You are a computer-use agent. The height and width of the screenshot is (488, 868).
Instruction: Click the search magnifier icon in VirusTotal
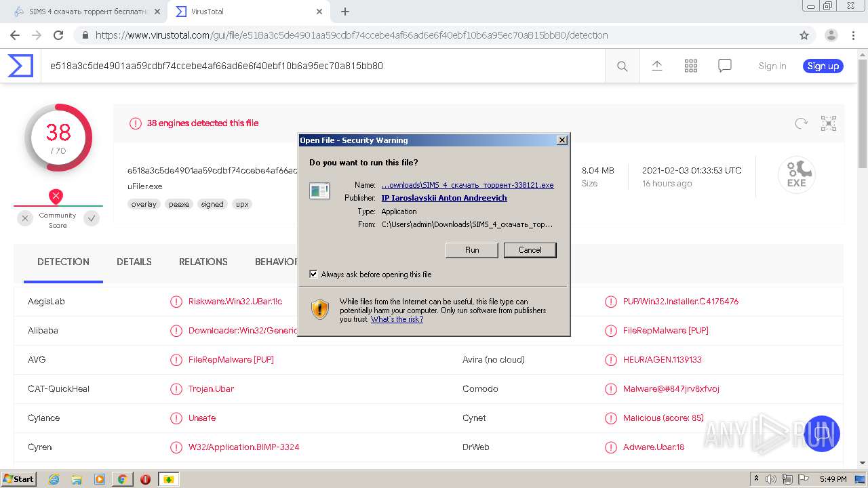tap(622, 66)
